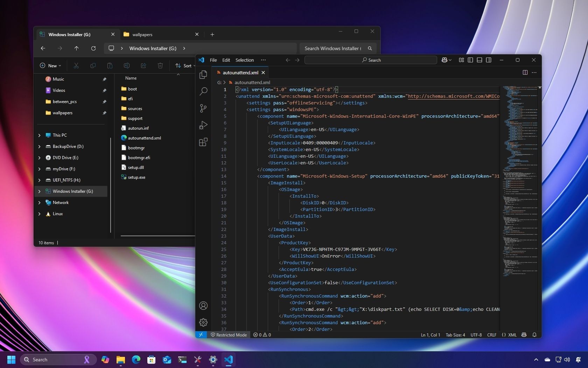
Task: Open the Selection menu in VS Code
Action: click(x=244, y=60)
